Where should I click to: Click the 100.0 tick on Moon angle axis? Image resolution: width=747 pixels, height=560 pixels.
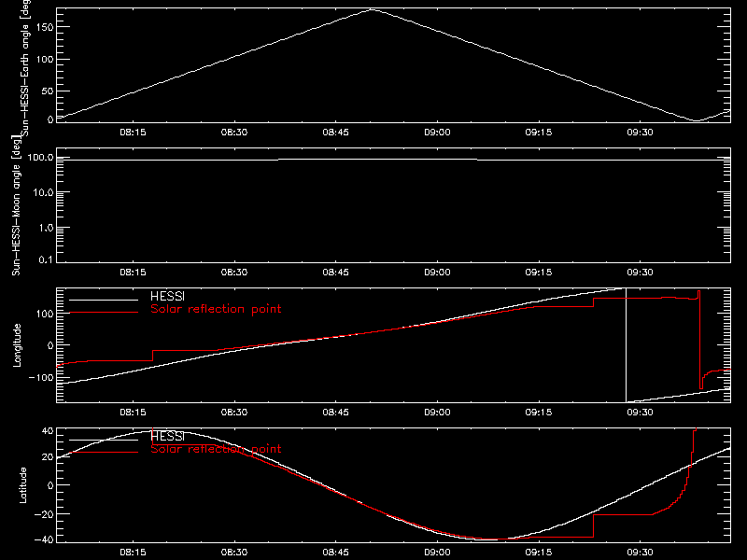coord(41,157)
